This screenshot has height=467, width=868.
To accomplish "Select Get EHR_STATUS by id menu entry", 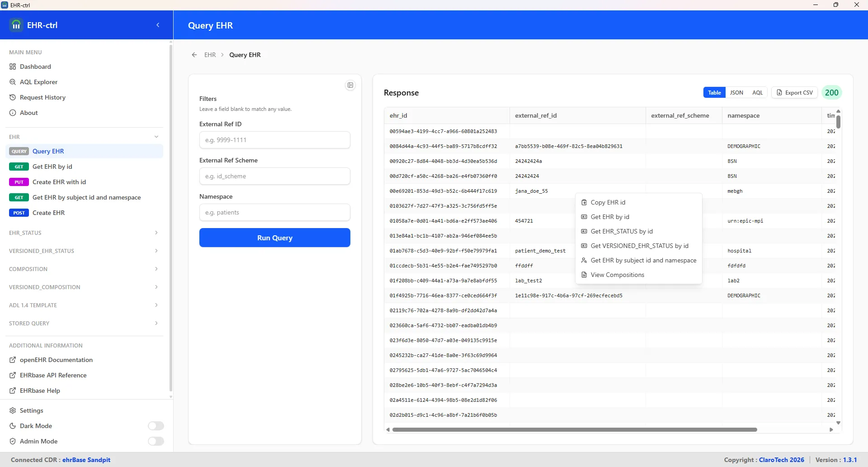I will coord(638,231).
